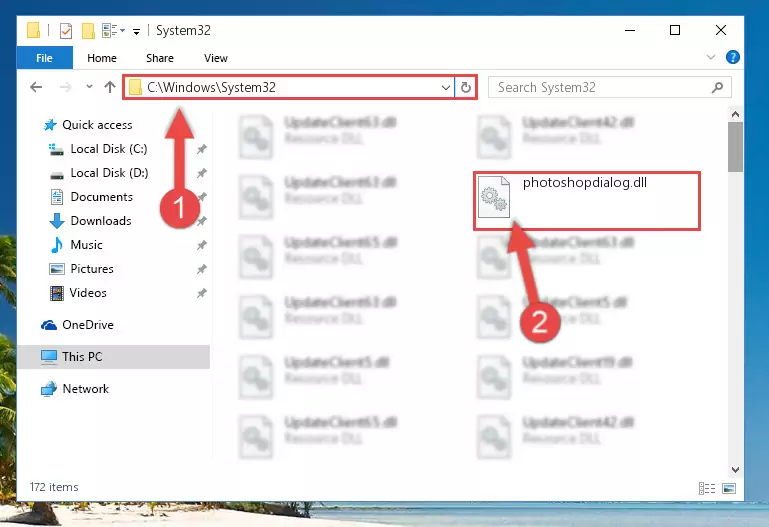This screenshot has height=527, width=769.
Task: Click the Back navigation arrow
Action: click(36, 87)
